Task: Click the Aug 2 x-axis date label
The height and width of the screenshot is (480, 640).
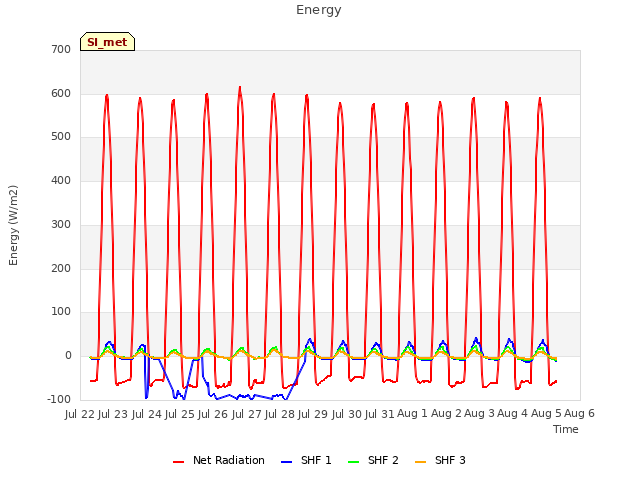Action: coord(446,413)
